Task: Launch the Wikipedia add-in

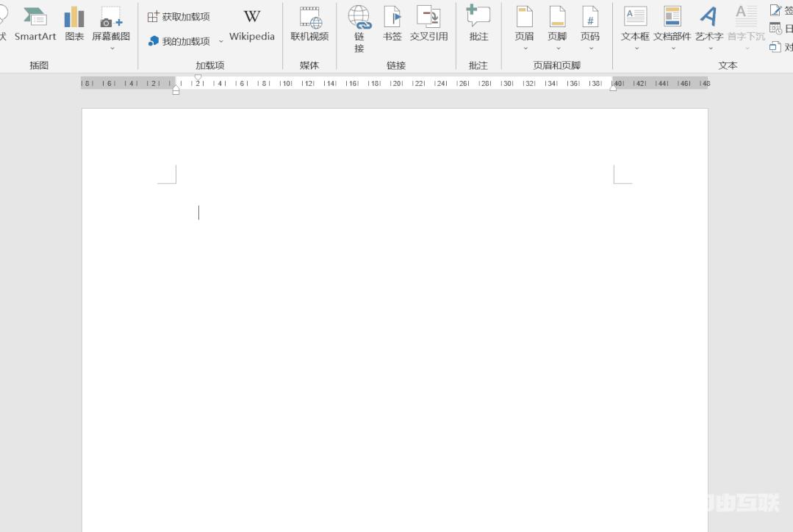Action: [x=252, y=24]
